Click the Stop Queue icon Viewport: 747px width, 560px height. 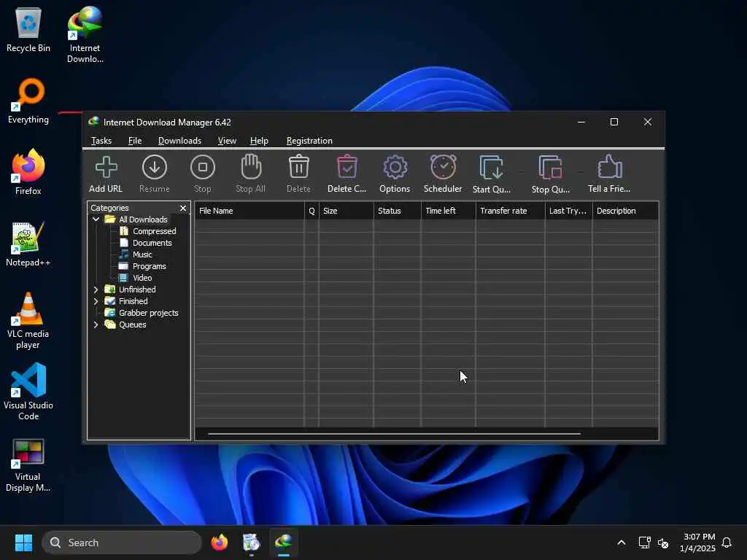[x=550, y=168]
